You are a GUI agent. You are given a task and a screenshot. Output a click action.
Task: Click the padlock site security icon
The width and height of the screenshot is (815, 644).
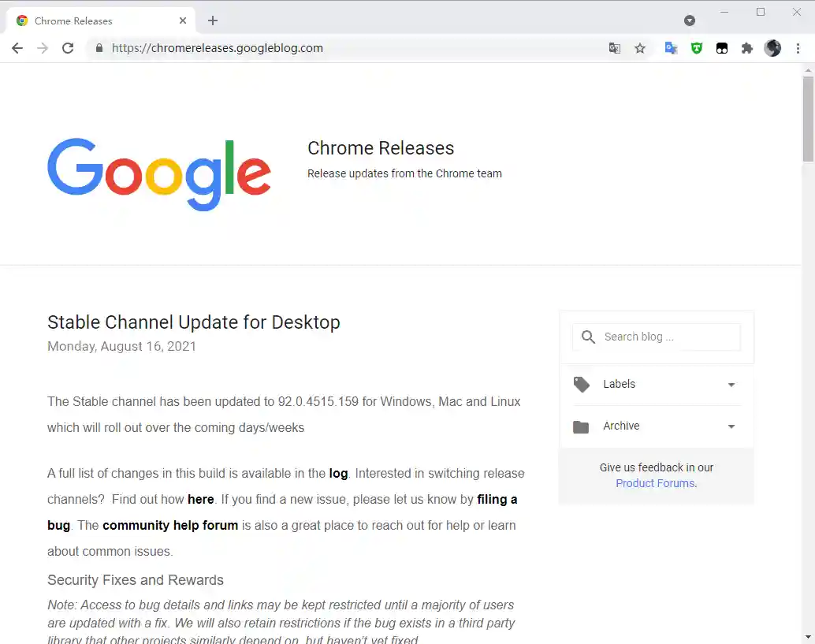tap(99, 48)
